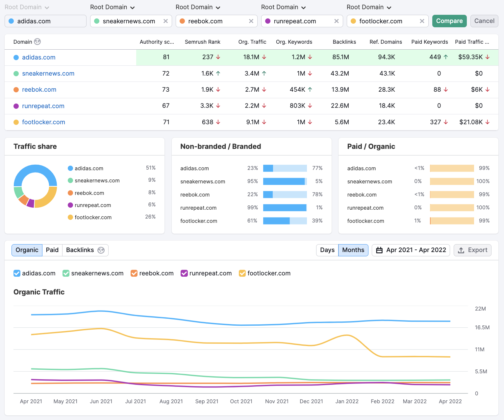Uncheck runrepeat.com in the chart legend
The image size is (504, 420).
click(x=184, y=273)
